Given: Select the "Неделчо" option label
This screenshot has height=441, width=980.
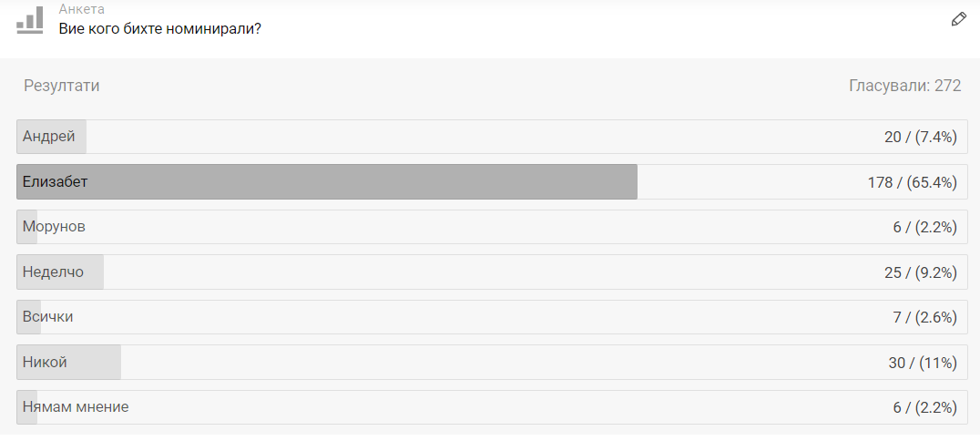Looking at the screenshot, I should click(x=54, y=272).
